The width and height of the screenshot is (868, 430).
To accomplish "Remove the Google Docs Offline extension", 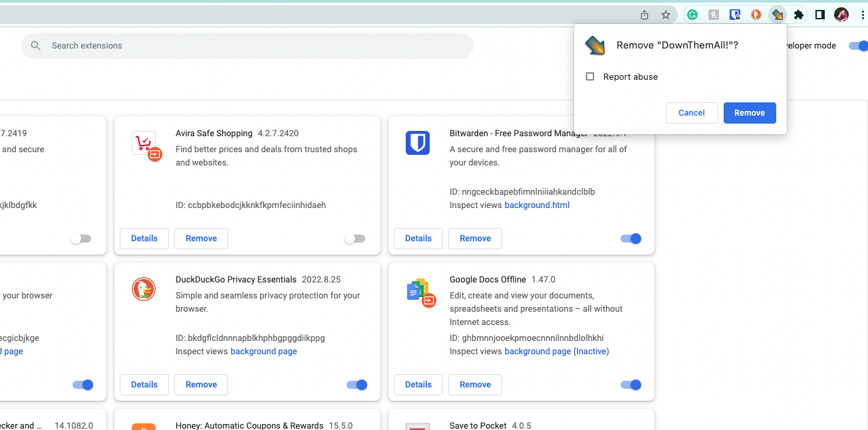I will point(475,385).
